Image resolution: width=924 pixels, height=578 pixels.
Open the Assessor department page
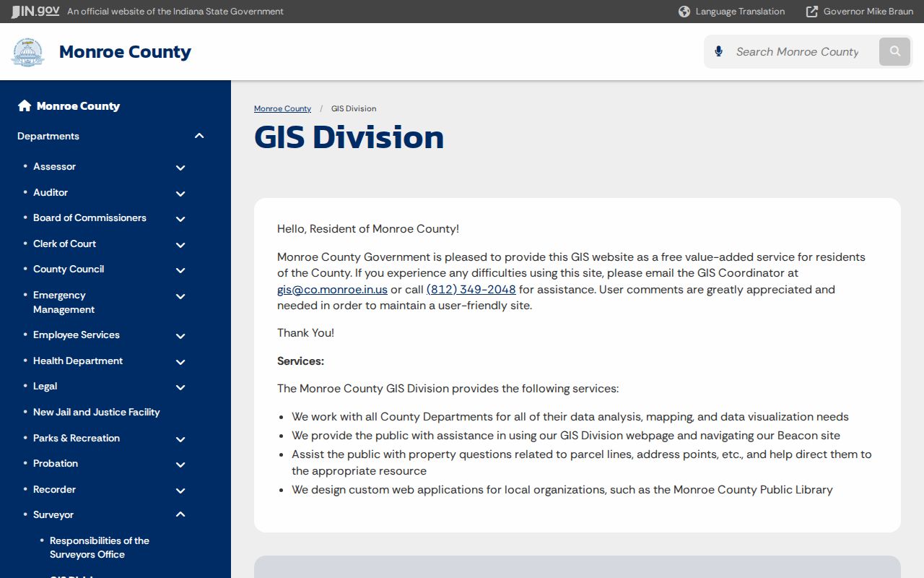[x=54, y=166]
